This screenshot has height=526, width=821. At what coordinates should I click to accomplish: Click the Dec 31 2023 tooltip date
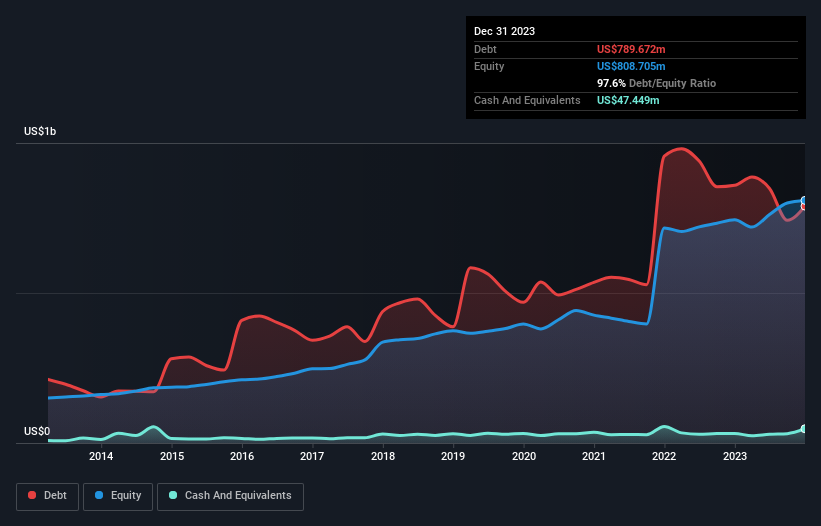504,31
